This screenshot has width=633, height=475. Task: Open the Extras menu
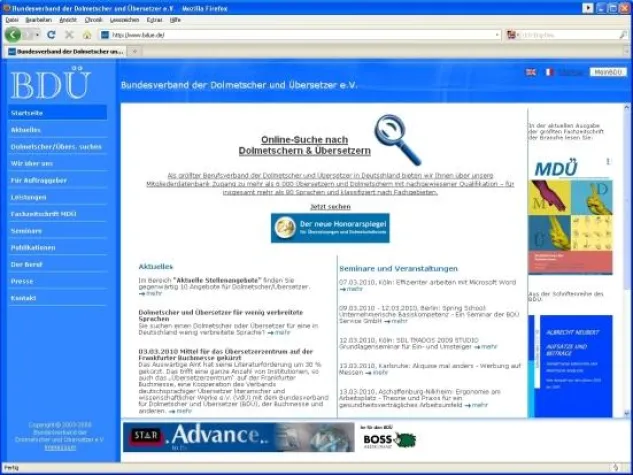point(154,20)
